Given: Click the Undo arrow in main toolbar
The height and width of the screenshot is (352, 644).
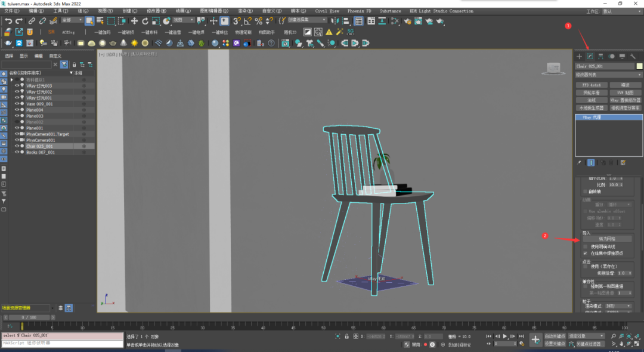Looking at the screenshot, I should click(x=8, y=21).
